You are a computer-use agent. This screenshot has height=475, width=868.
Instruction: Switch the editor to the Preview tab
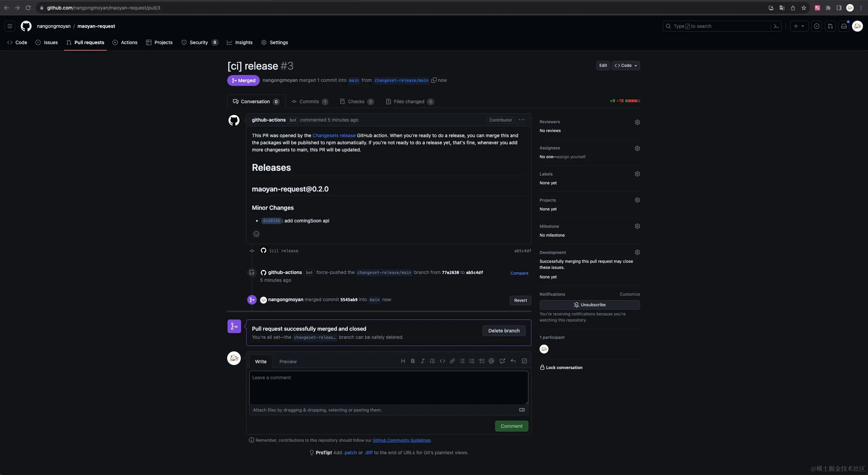288,362
